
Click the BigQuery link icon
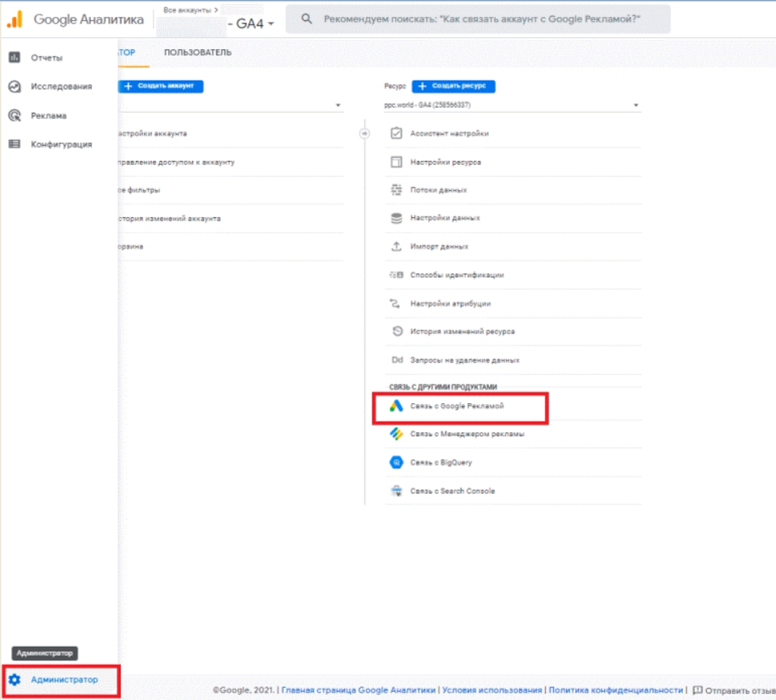point(396,463)
